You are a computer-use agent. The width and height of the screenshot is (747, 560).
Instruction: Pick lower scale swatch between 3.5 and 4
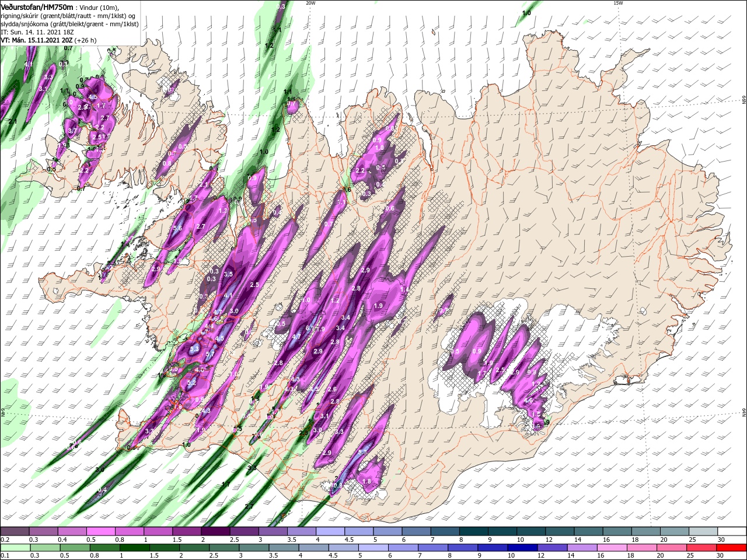point(283,548)
